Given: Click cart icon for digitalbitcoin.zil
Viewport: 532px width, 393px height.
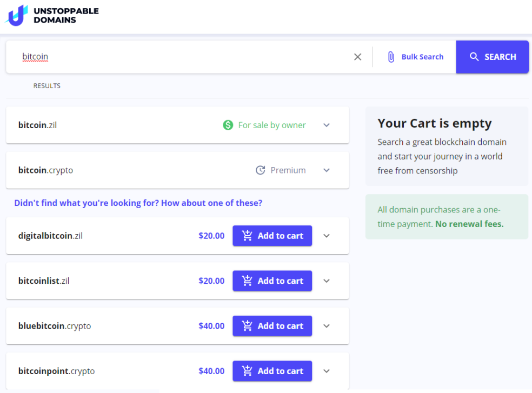Looking at the screenshot, I should [247, 236].
